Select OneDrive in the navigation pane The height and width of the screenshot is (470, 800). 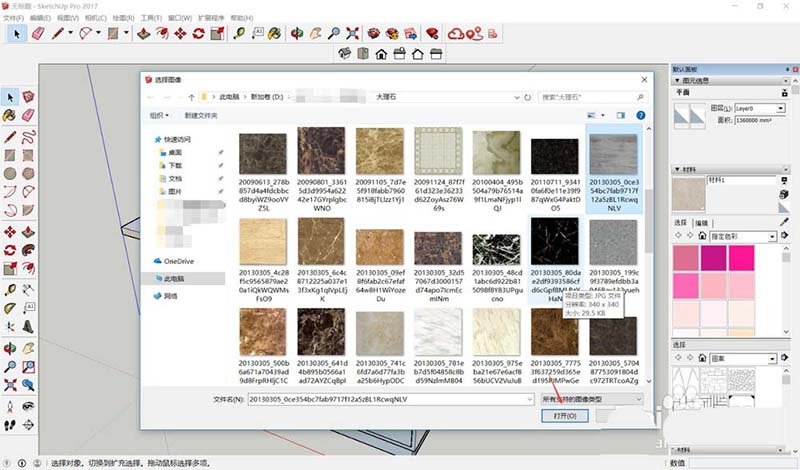tap(177, 261)
